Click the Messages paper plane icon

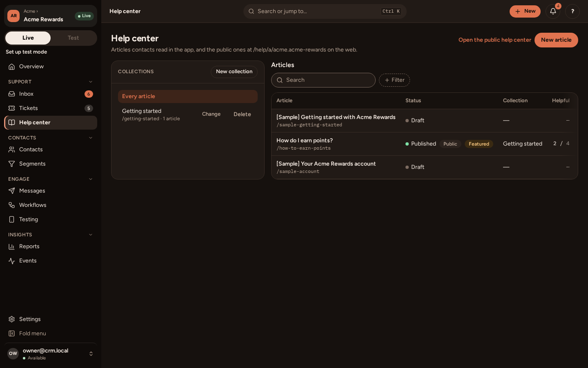click(x=12, y=191)
